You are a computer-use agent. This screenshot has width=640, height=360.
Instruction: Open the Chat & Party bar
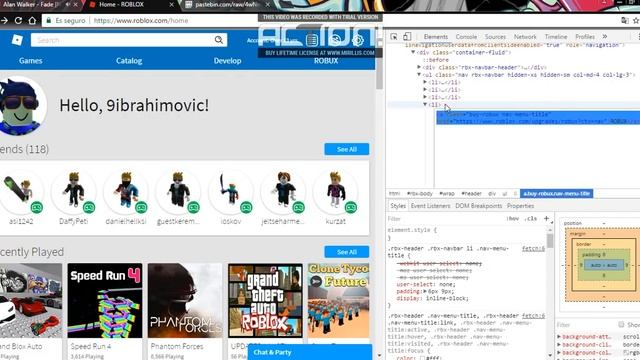click(x=310, y=352)
